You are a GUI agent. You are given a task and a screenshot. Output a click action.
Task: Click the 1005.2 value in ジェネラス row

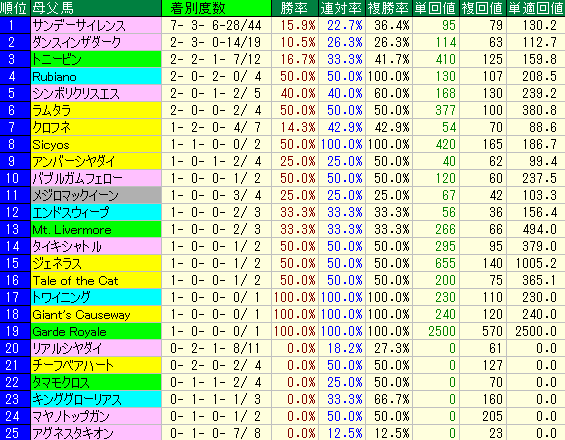536,263
